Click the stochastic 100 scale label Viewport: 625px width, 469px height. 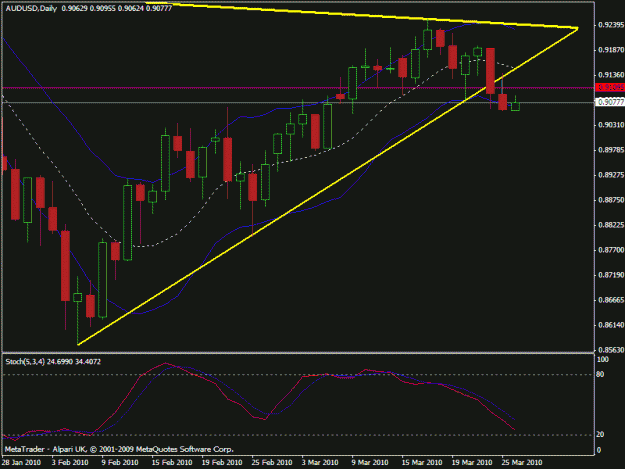(x=602, y=359)
